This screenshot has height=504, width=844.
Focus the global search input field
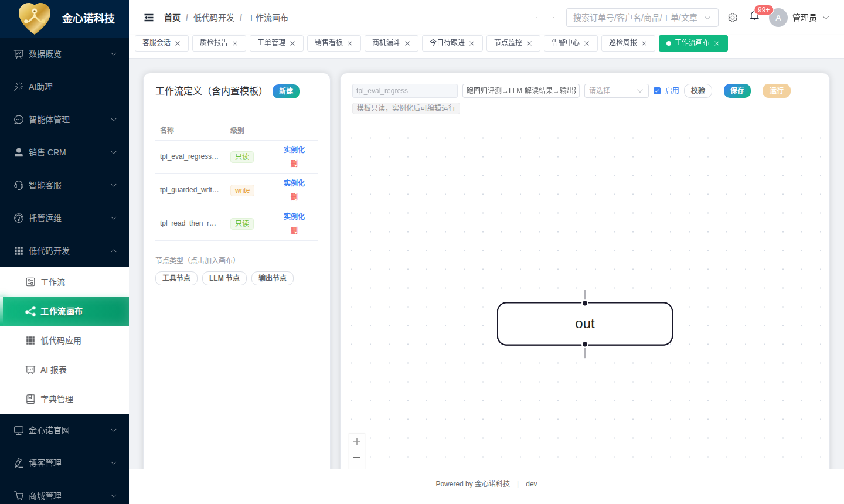642,18
